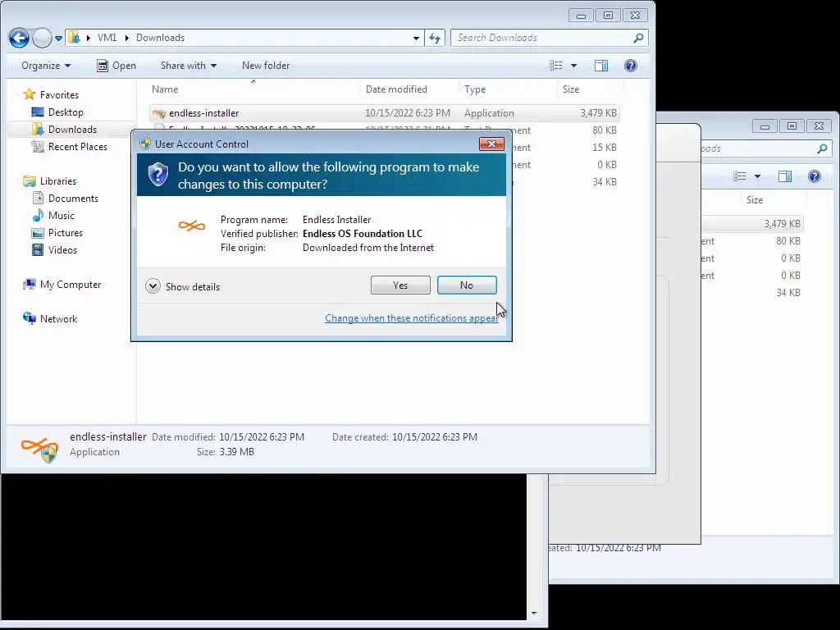This screenshot has height=630, width=840.
Task: Open Videos library
Action: (x=55, y=249)
